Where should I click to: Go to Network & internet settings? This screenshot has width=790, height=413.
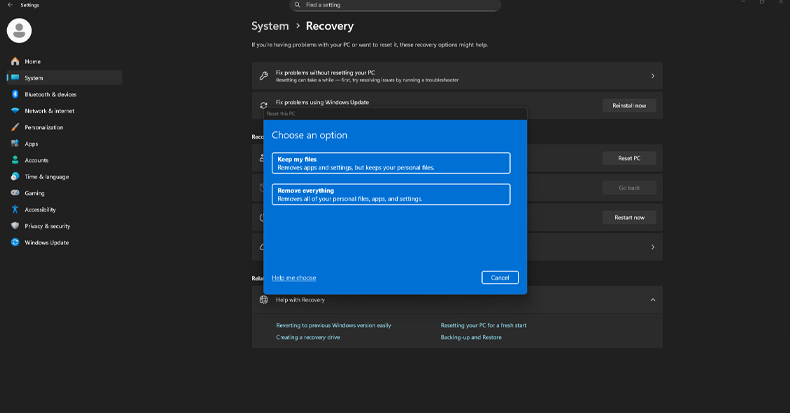click(x=64, y=111)
